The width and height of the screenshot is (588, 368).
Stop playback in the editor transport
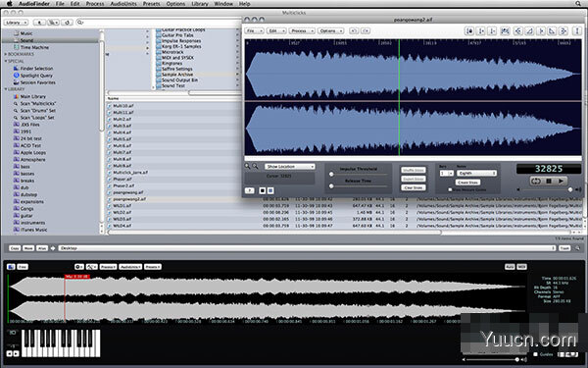pyautogui.click(x=549, y=181)
